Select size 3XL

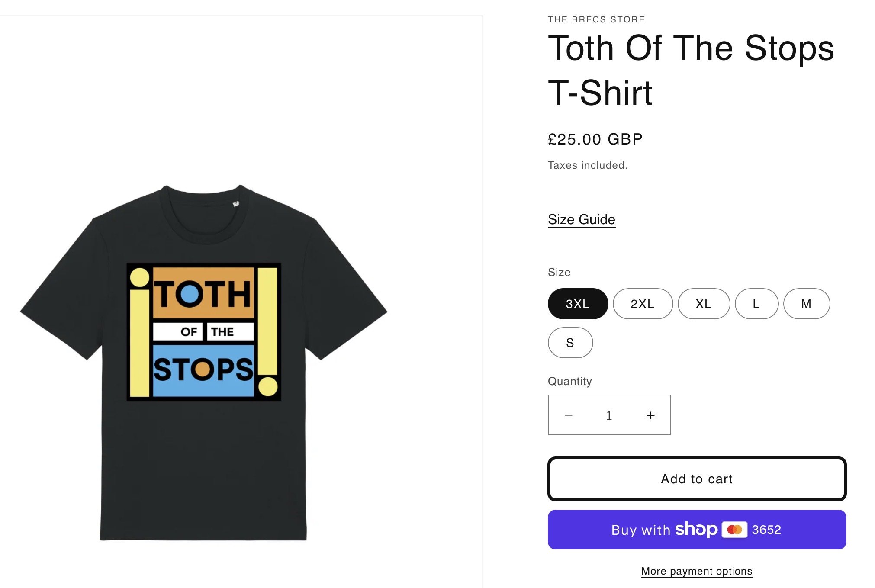click(578, 304)
